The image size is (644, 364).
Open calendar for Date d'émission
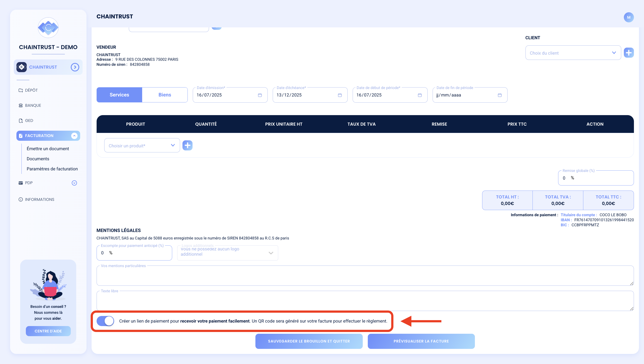(x=260, y=95)
